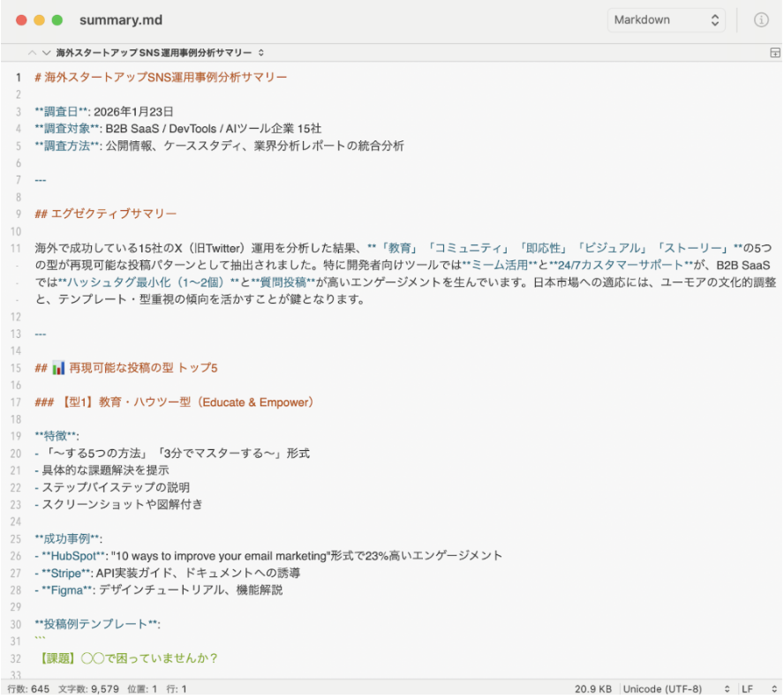Click the 行数 line count in status bar
Screen dimensions: 784x699
pyautogui.click(x=28, y=688)
